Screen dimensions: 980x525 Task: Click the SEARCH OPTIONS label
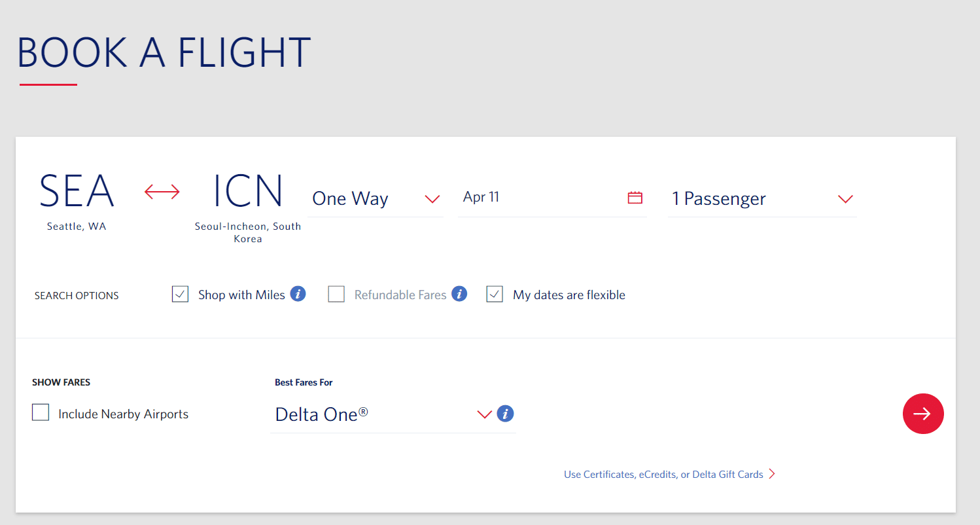click(77, 296)
